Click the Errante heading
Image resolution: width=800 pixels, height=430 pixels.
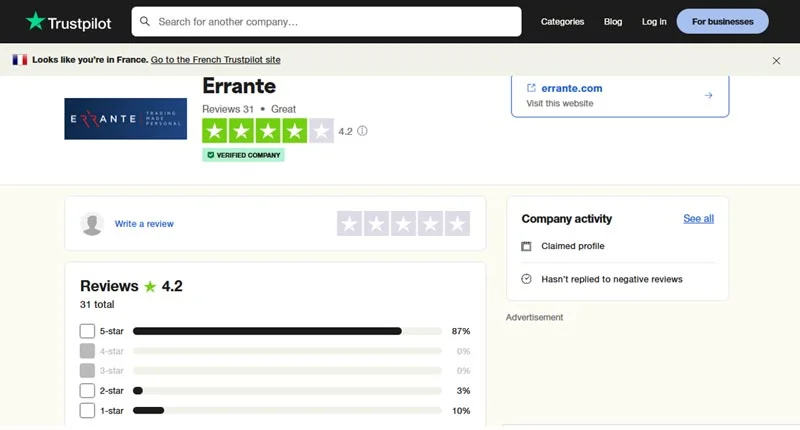tap(239, 86)
